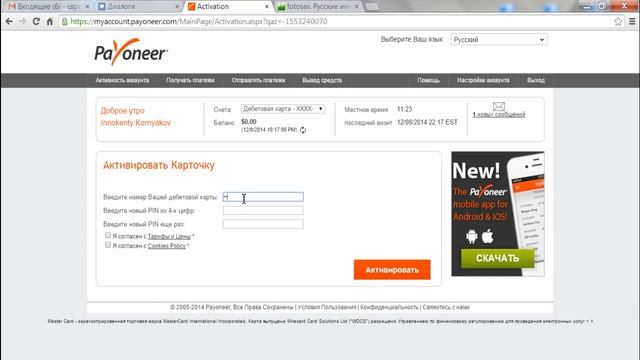Open the Условия Пользования footer link
The height and width of the screenshot is (360, 640).
(x=327, y=307)
